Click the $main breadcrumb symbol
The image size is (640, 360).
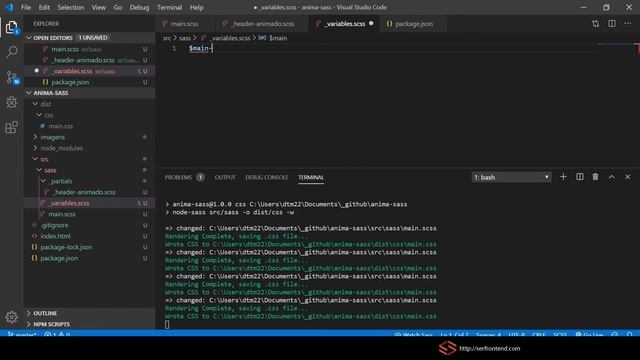tap(278, 38)
